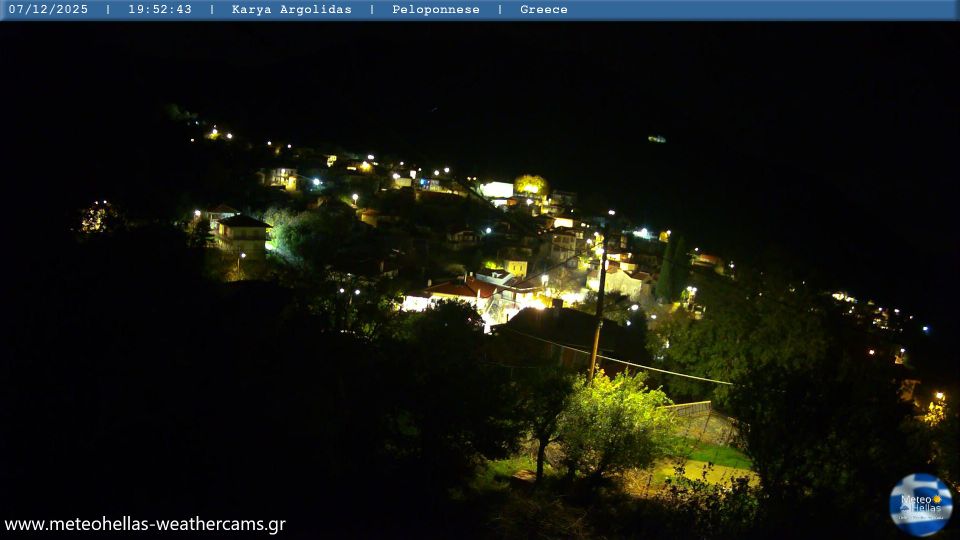Click the isolated light cluster at far left
This screenshot has width=960, height=540.
[x=98, y=217]
